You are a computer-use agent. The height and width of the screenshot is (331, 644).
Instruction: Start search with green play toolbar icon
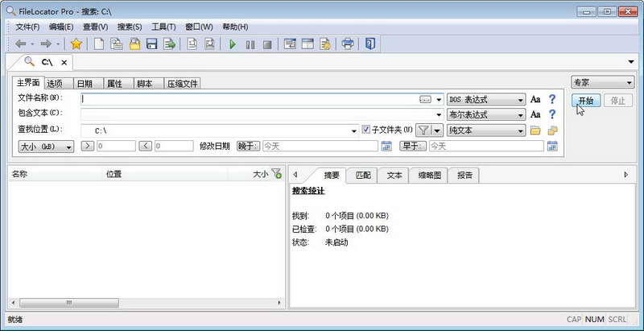click(x=233, y=44)
